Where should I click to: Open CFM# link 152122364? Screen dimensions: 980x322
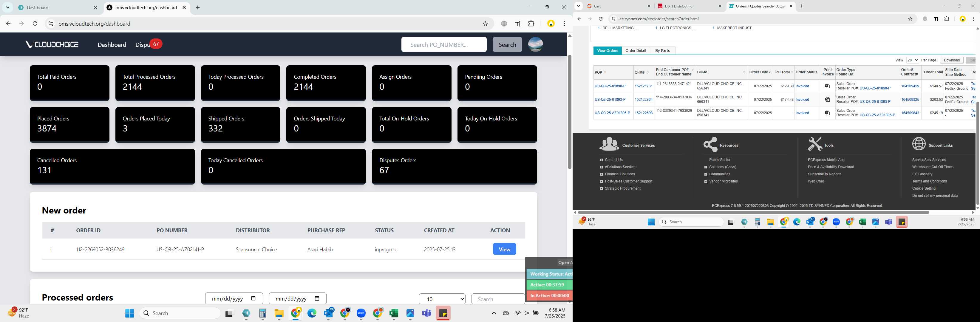(643, 100)
